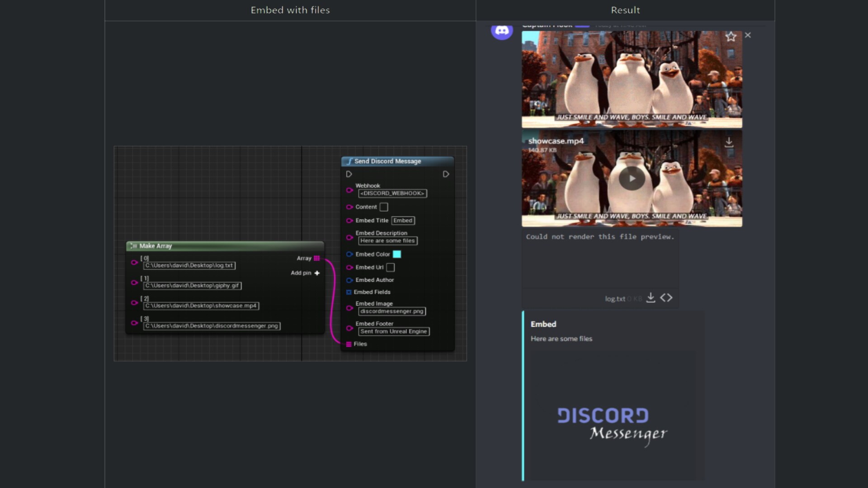Image resolution: width=868 pixels, height=488 pixels.
Task: Open the penguins GIF image preview
Action: click(632, 80)
